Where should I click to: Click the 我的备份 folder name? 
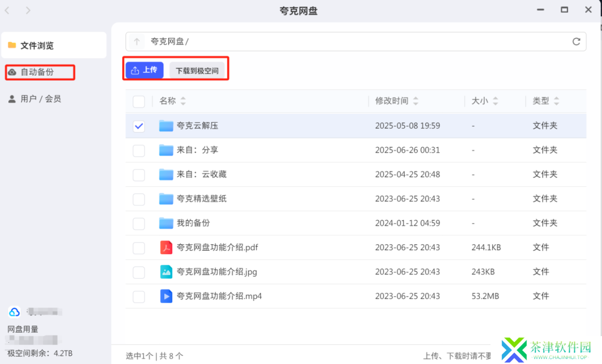(x=193, y=223)
